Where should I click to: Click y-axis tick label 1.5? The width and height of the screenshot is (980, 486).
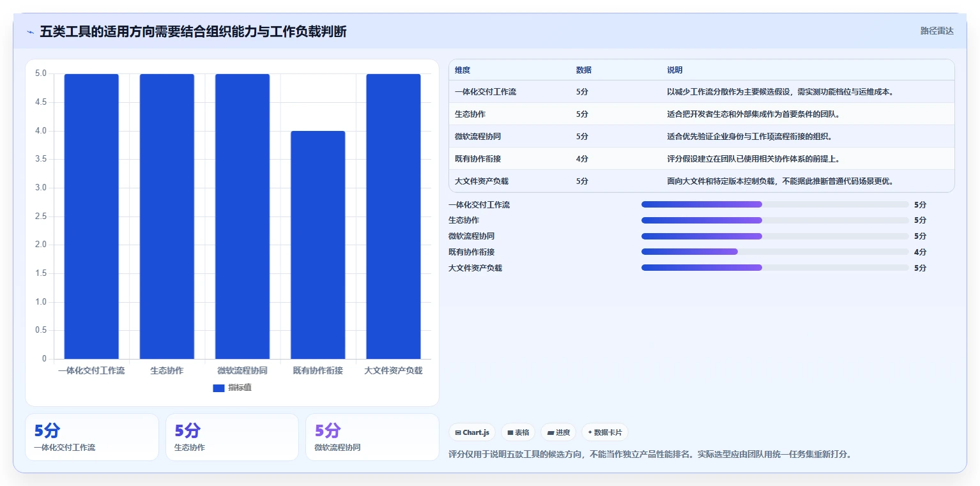tap(41, 273)
